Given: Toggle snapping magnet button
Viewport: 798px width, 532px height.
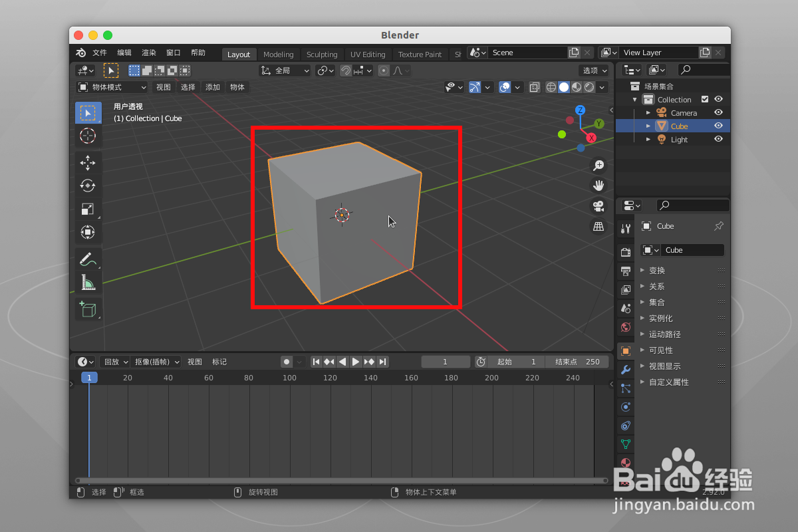Looking at the screenshot, I should (x=346, y=70).
